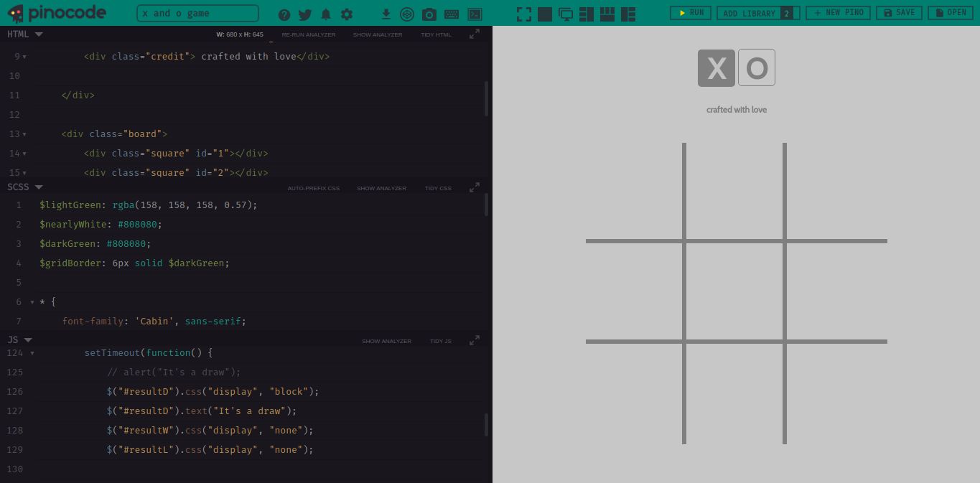Enter fullscreen with the expand-corners icon
The width and height of the screenshot is (980, 483).
(523, 14)
